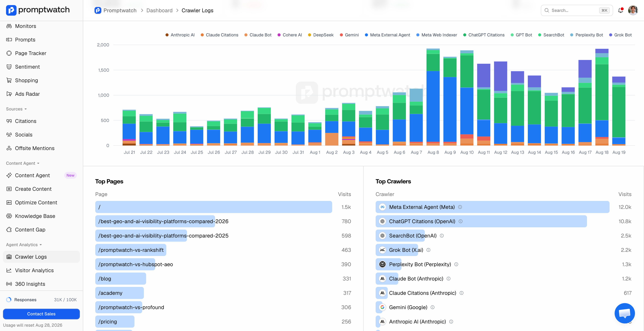644x331 pixels.
Task: Toggle ChatGPT Citations series in legend
Action: point(484,35)
